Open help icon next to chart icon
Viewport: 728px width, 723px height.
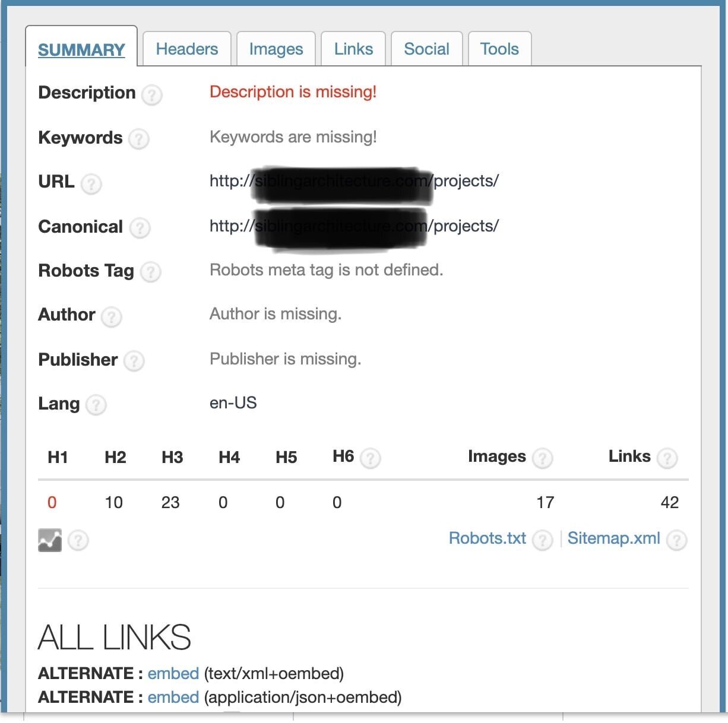coord(78,541)
